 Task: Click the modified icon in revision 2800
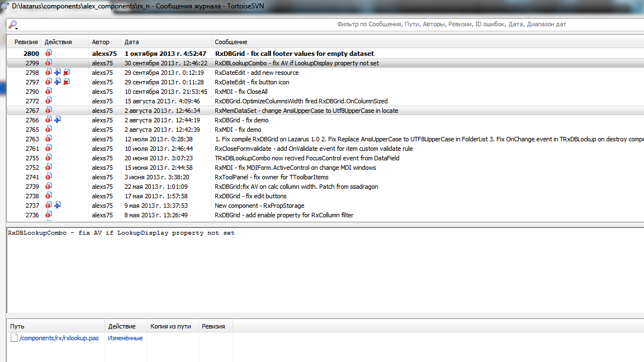click(49, 54)
